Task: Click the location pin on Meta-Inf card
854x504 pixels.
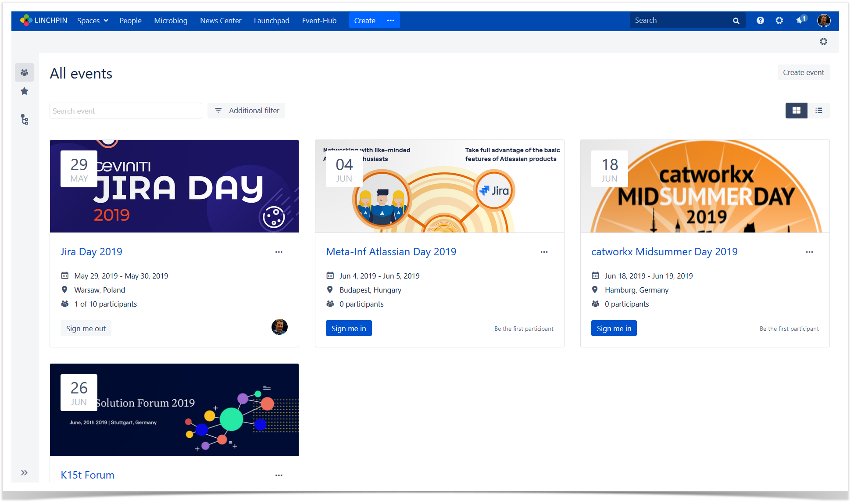Action: (330, 290)
